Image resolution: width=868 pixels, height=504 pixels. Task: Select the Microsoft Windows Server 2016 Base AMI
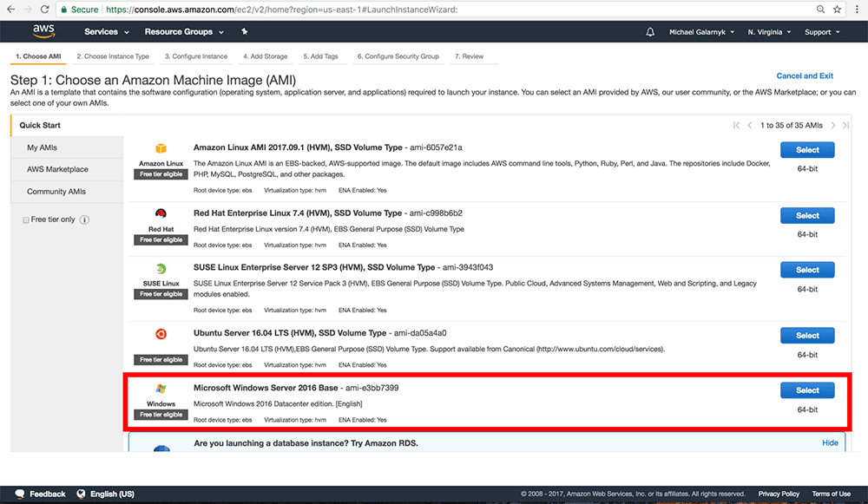[806, 389]
